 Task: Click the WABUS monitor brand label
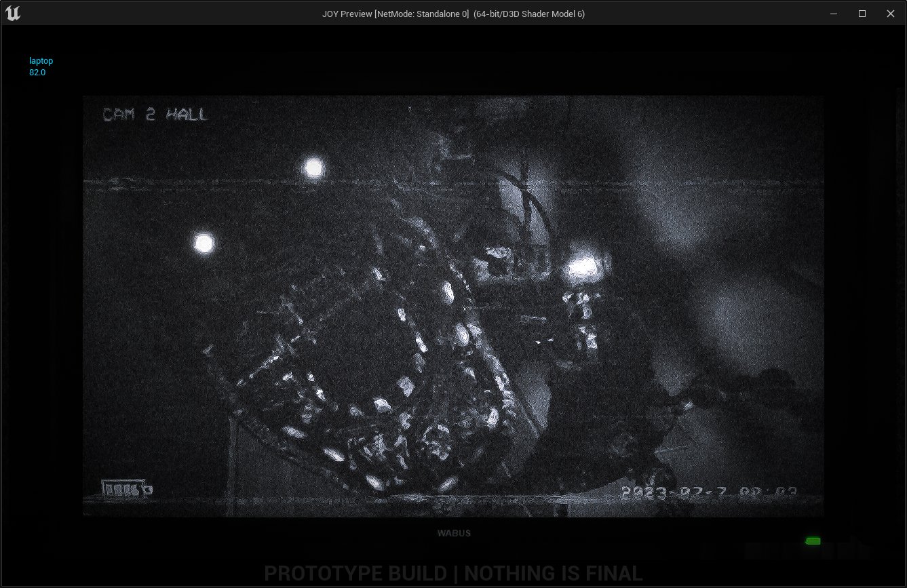pos(454,533)
